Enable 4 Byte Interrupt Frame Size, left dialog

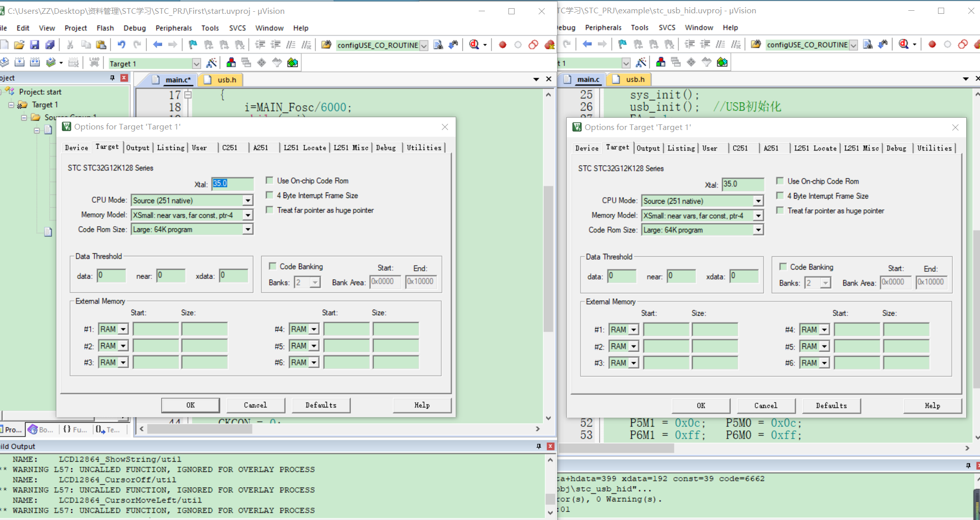269,195
